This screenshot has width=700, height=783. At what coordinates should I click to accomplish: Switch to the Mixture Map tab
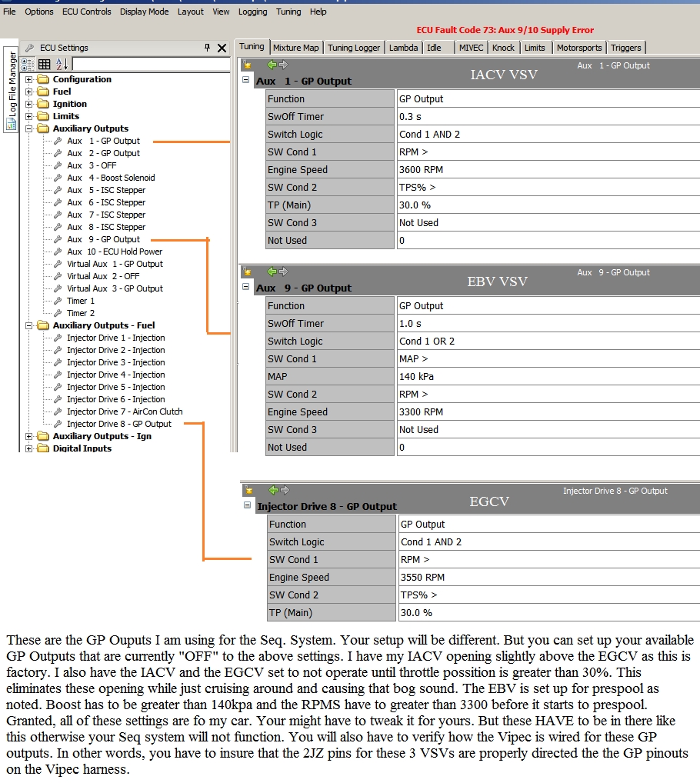coord(295,48)
